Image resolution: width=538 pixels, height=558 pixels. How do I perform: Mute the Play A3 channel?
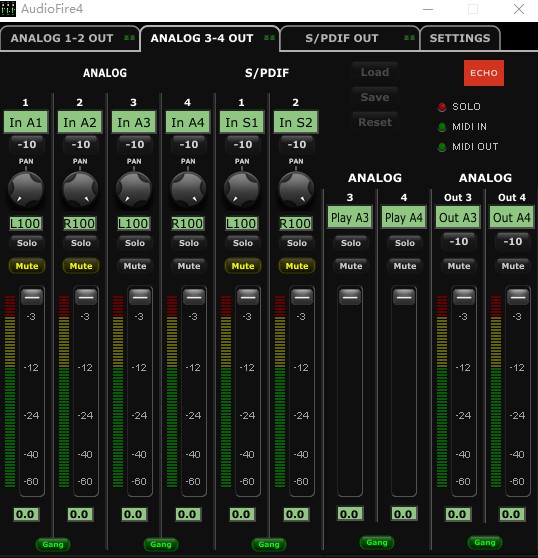coord(351,266)
